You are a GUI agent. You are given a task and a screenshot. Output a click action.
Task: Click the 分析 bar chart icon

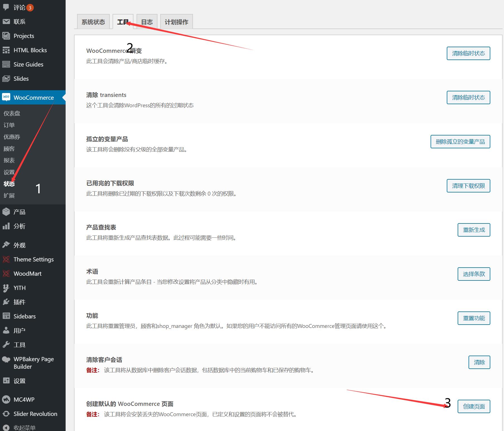[6, 226]
